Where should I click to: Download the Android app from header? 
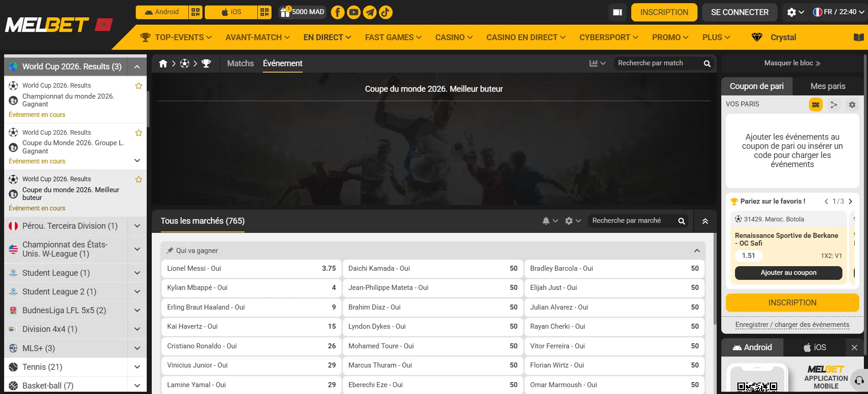(x=162, y=12)
